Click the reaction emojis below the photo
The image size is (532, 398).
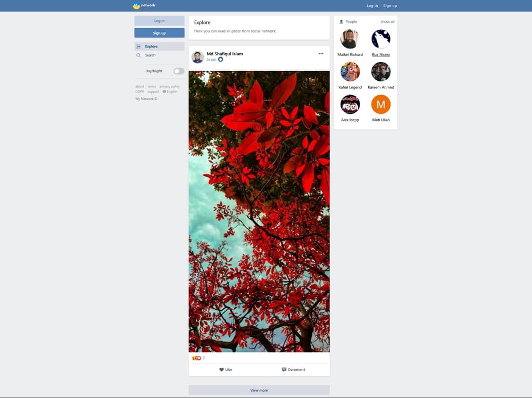click(x=197, y=358)
